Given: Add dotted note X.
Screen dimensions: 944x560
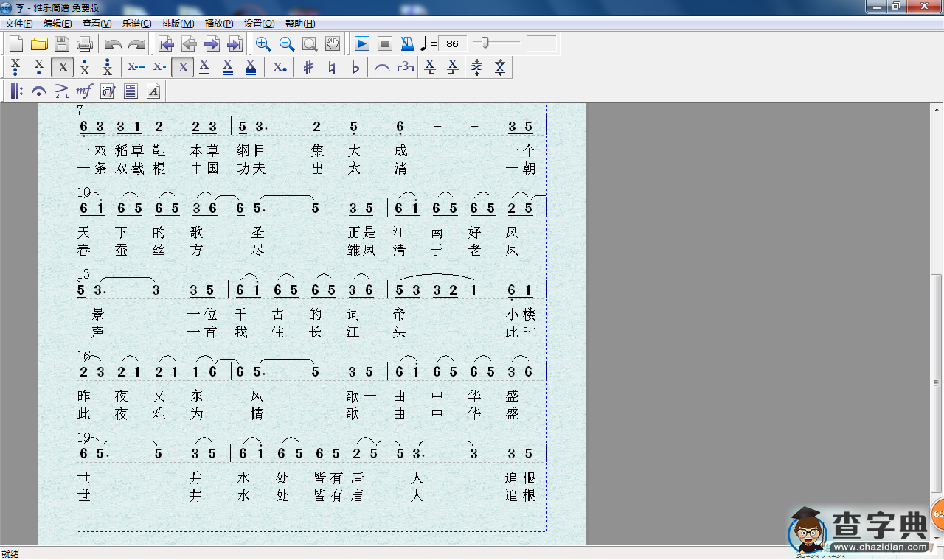Looking at the screenshot, I should (x=280, y=68).
